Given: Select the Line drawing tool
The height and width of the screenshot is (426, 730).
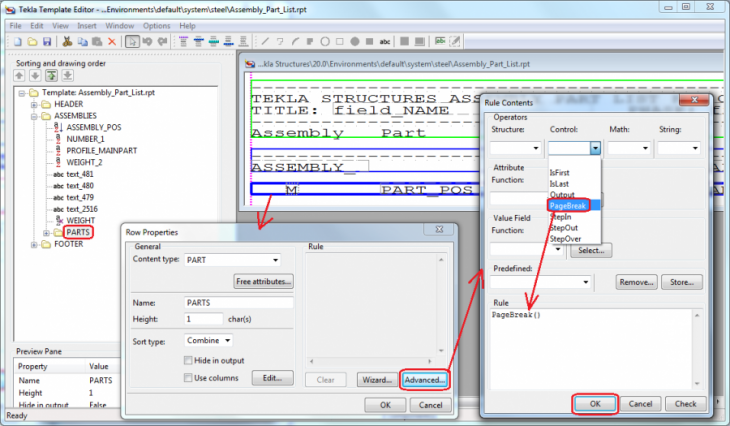Looking at the screenshot, I should [x=265, y=41].
